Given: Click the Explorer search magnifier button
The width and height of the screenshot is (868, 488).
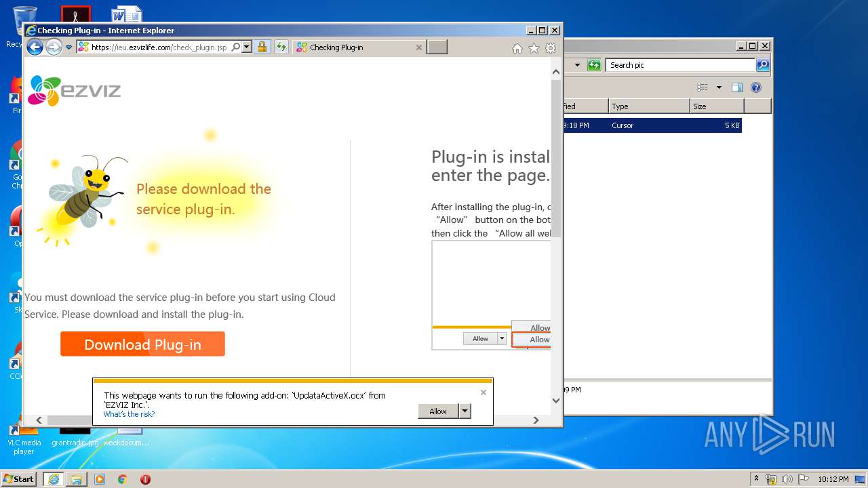Looking at the screenshot, I should point(763,65).
